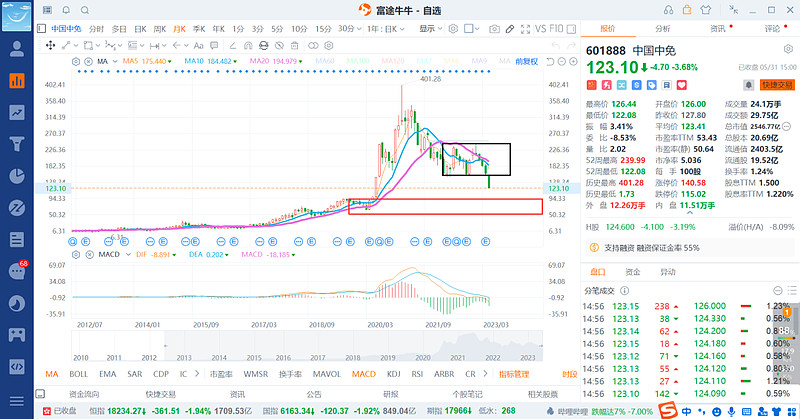The width and height of the screenshot is (800, 419).
Task: Close the MA indicator with x icon
Action: (88, 61)
